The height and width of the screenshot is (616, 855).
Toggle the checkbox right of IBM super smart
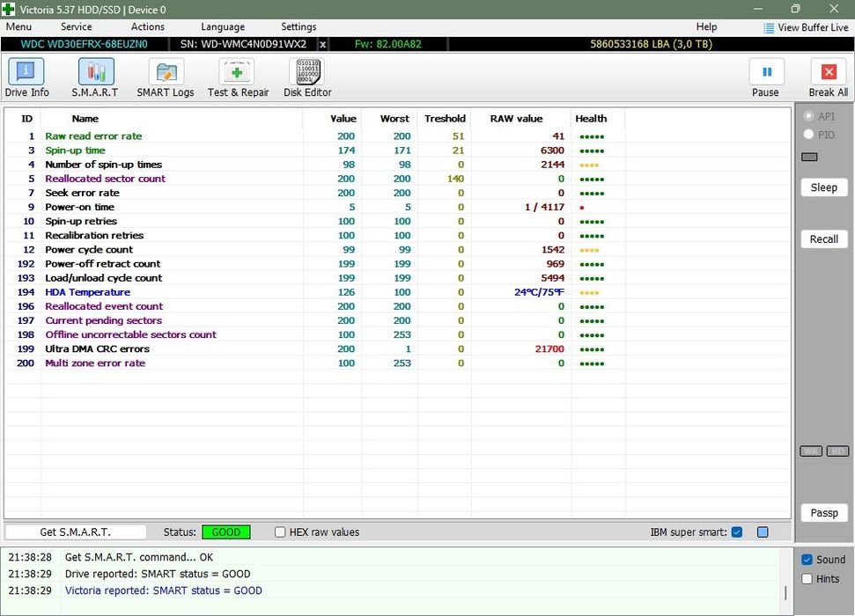(x=763, y=532)
